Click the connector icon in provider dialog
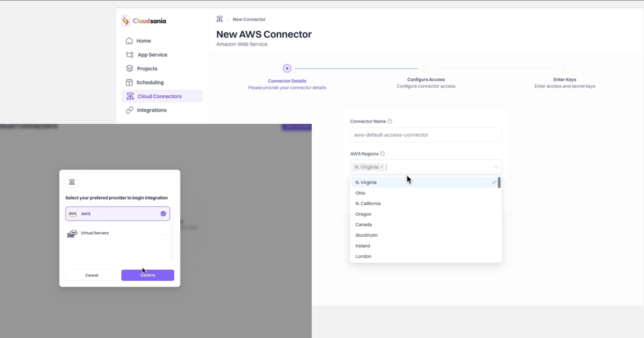Image resolution: width=644 pixels, height=338 pixels. (x=72, y=182)
